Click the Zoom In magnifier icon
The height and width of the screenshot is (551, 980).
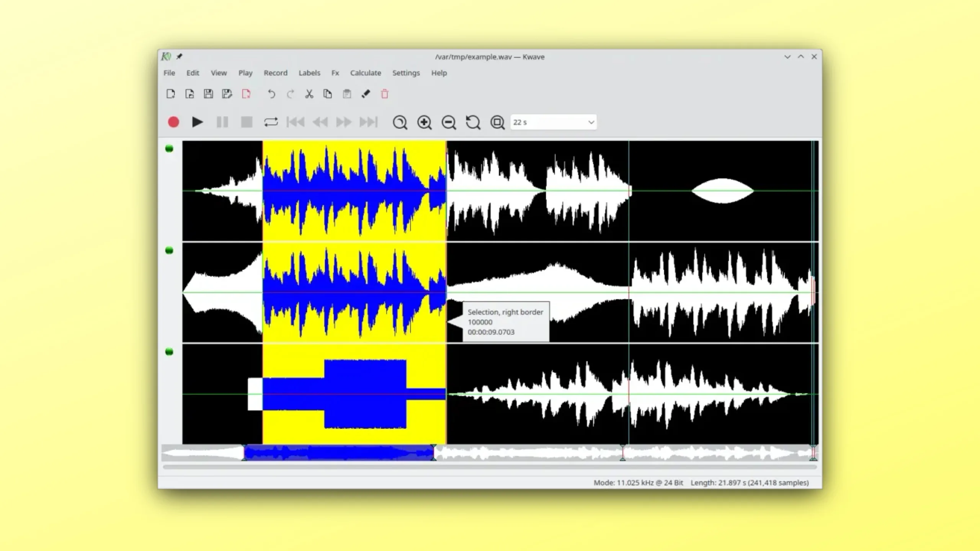424,122
